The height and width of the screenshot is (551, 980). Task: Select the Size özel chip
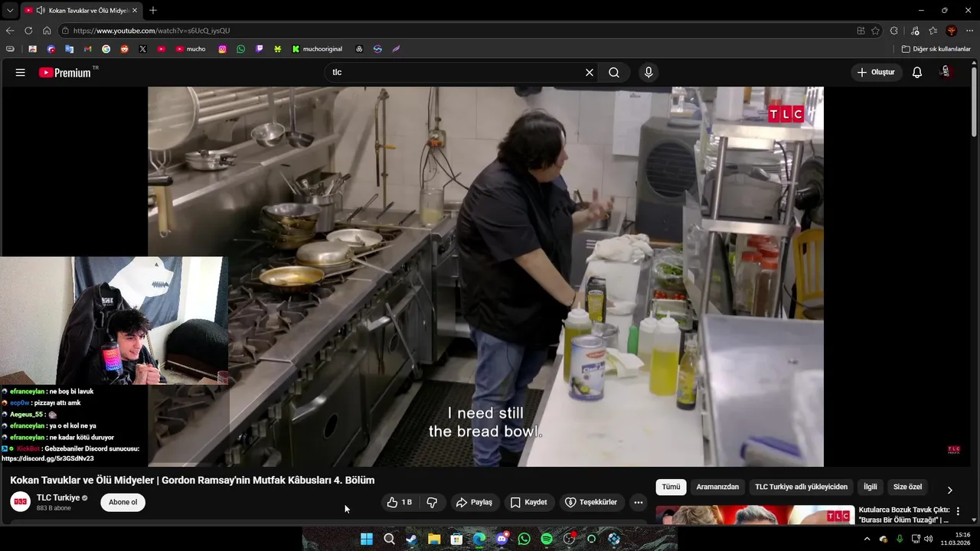click(x=907, y=487)
